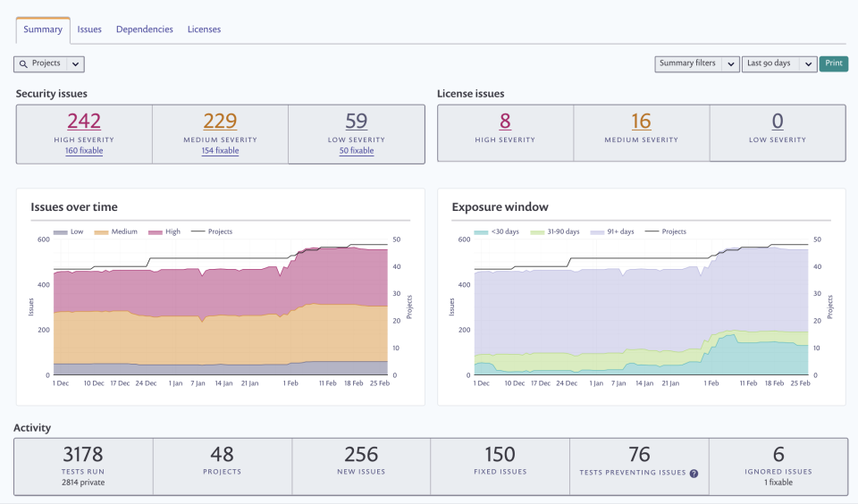Click '1 Feb' label on Issues over time axis

pos(290,383)
